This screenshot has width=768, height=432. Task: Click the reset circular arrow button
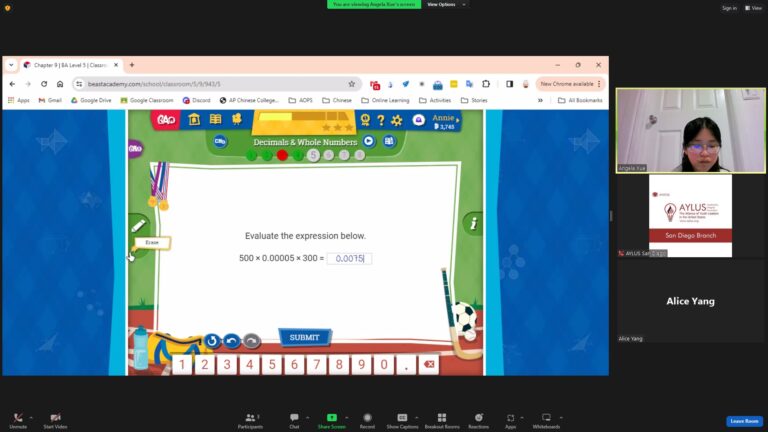click(x=212, y=340)
